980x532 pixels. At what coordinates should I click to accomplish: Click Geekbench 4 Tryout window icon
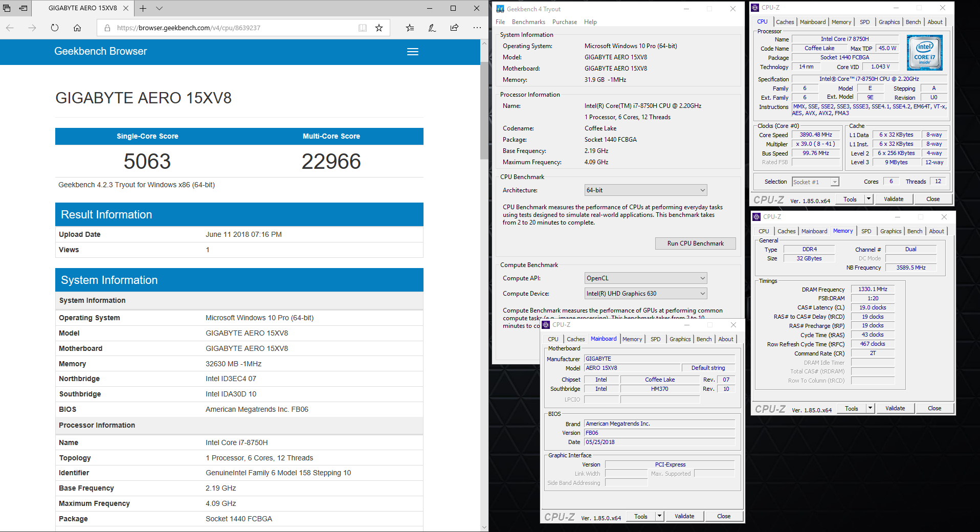500,9
